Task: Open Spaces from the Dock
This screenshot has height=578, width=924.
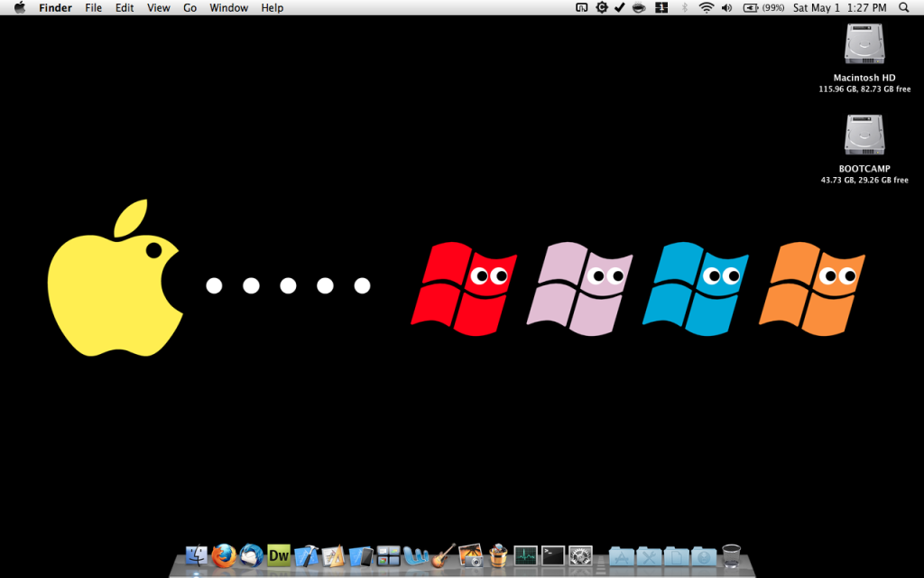Action: point(388,555)
